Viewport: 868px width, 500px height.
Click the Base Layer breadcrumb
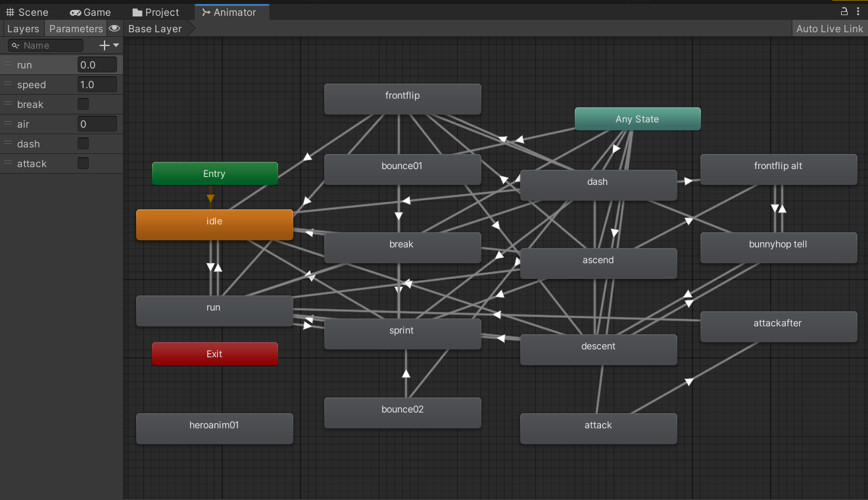coord(155,29)
